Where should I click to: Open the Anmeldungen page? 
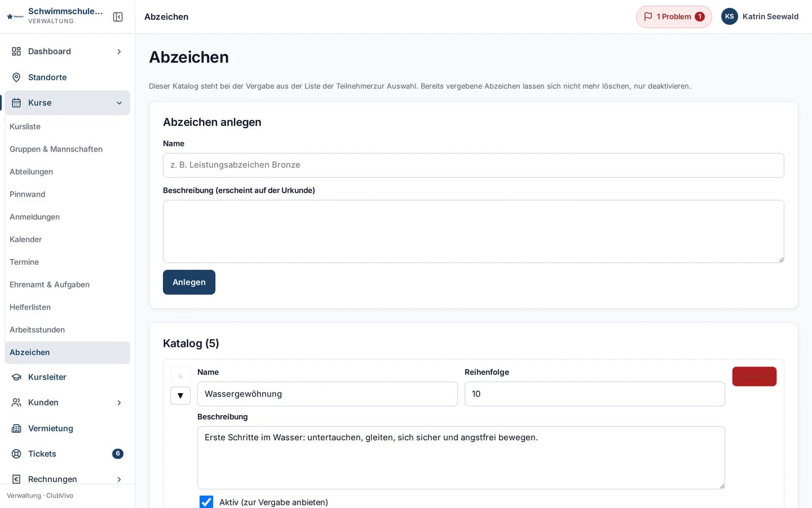click(67, 217)
